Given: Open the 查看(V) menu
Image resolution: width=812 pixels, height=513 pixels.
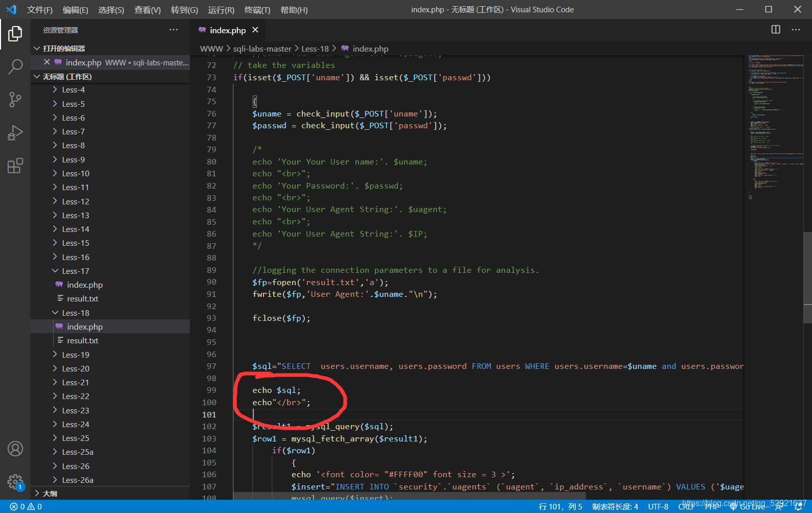Looking at the screenshot, I should pos(148,10).
